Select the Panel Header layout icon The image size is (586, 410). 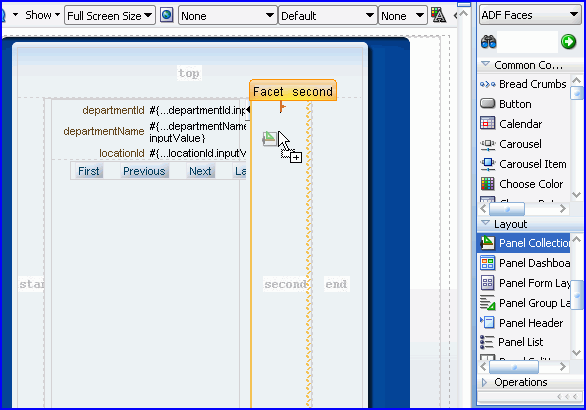[487, 323]
